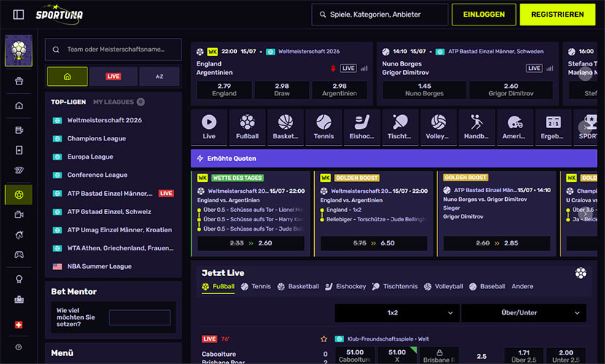The image size is (605, 364).
Task: Click the soccer ball icon in Jetzt Live header
Action: (x=581, y=273)
